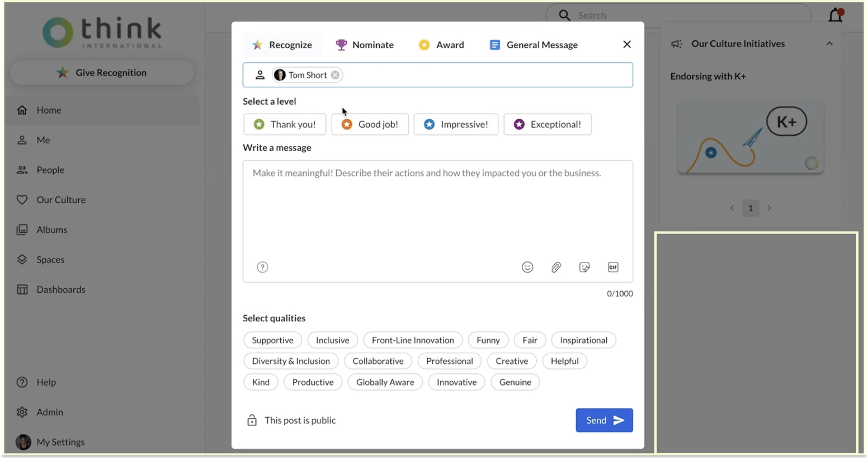Toggle the Collaborative quality
Image resolution: width=868 pixels, height=459 pixels.
[x=378, y=361]
